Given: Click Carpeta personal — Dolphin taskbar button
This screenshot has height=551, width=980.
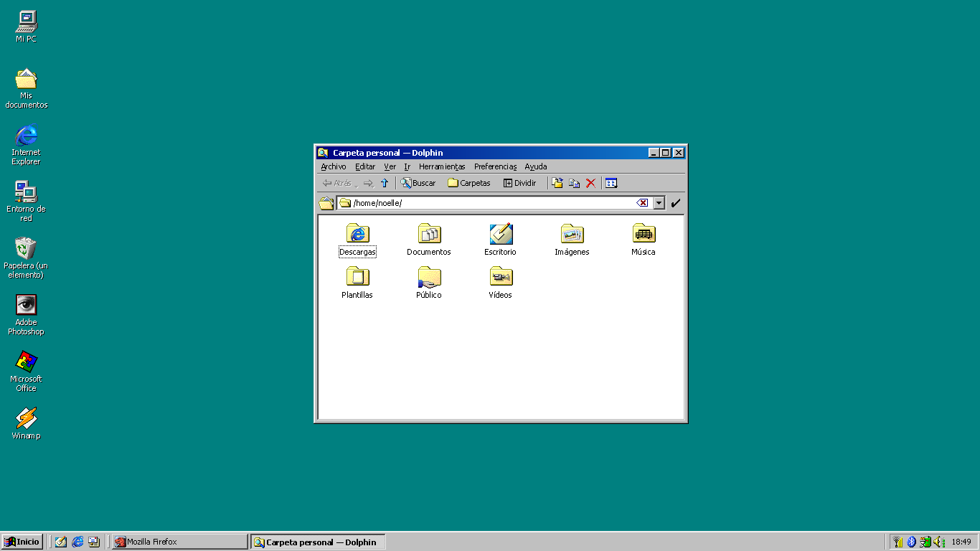Looking at the screenshot, I should (318, 542).
